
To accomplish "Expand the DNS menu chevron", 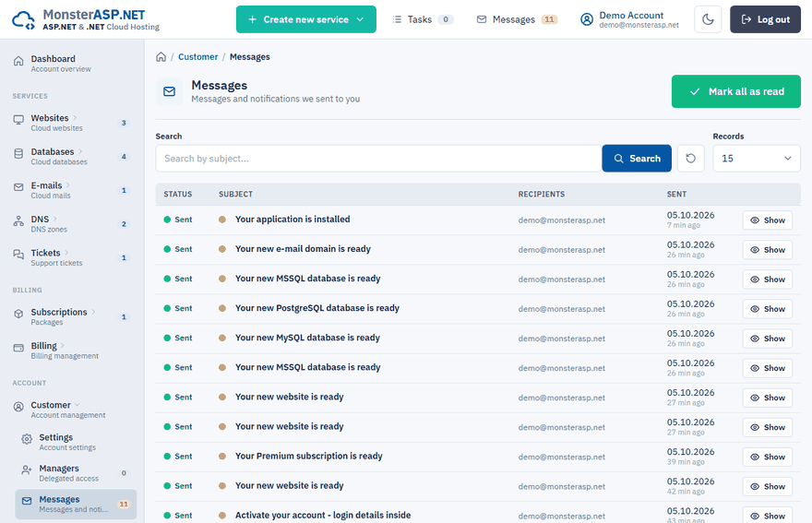I will point(54,219).
